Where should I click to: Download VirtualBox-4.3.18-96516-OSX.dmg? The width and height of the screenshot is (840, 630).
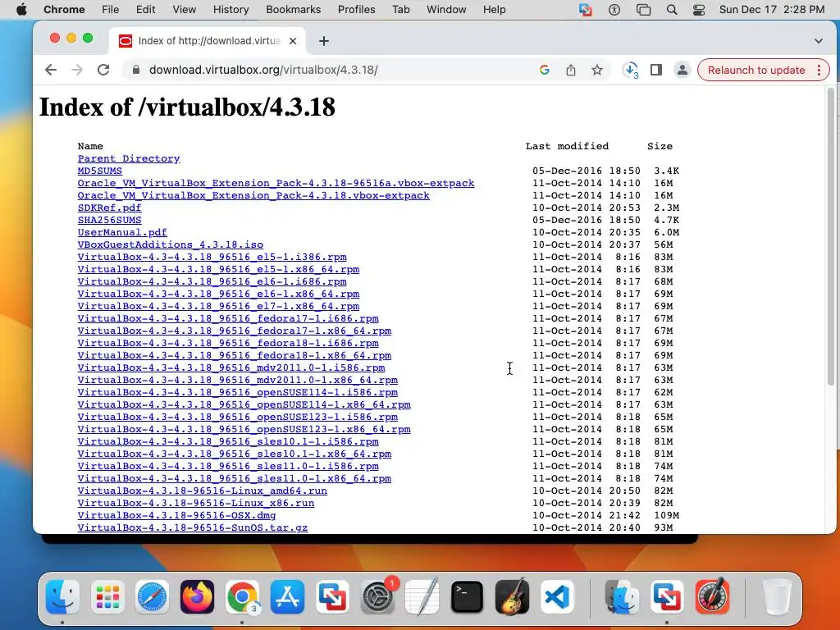coord(177,516)
